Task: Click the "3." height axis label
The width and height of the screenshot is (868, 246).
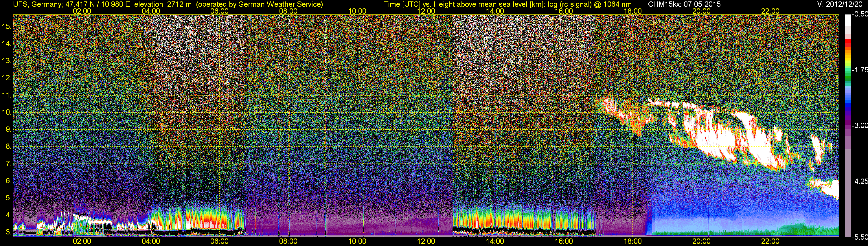Action: coord(8,232)
